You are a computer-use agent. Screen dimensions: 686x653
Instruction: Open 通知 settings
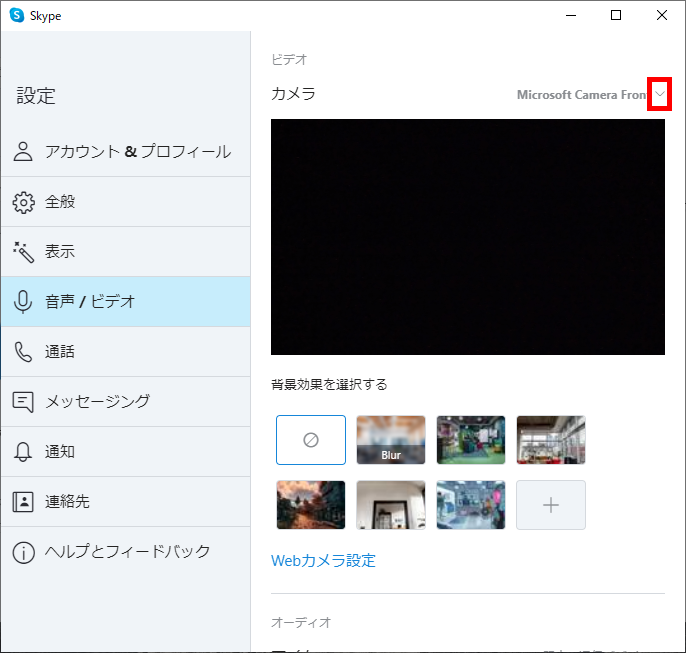126,452
